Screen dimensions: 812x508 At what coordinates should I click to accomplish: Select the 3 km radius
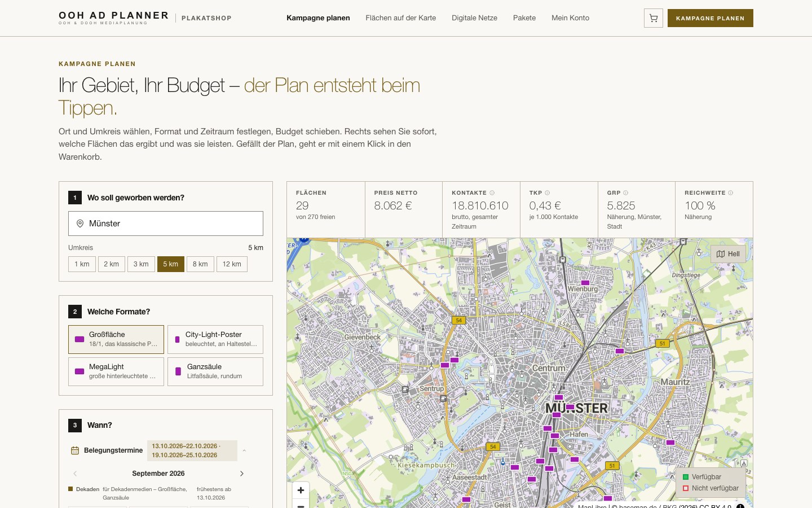[141, 264]
